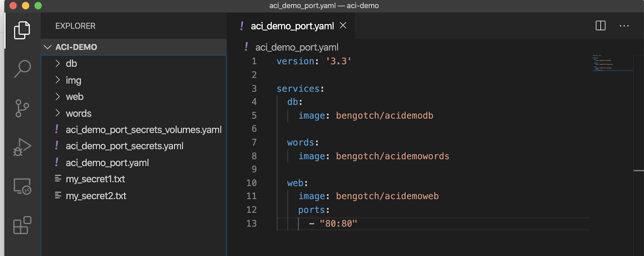Viewport: 644px width, 256px height.
Task: Expand the img folder
Action: click(73, 81)
